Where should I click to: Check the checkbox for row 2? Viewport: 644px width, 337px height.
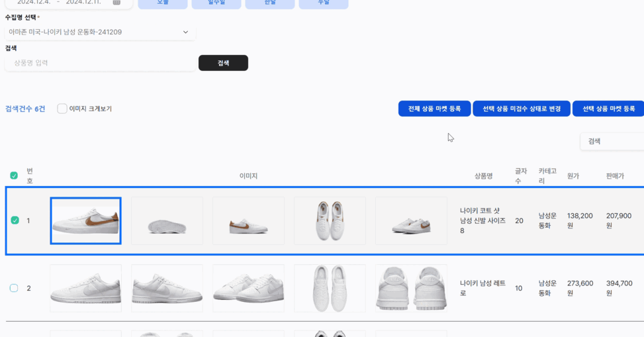[13, 288]
